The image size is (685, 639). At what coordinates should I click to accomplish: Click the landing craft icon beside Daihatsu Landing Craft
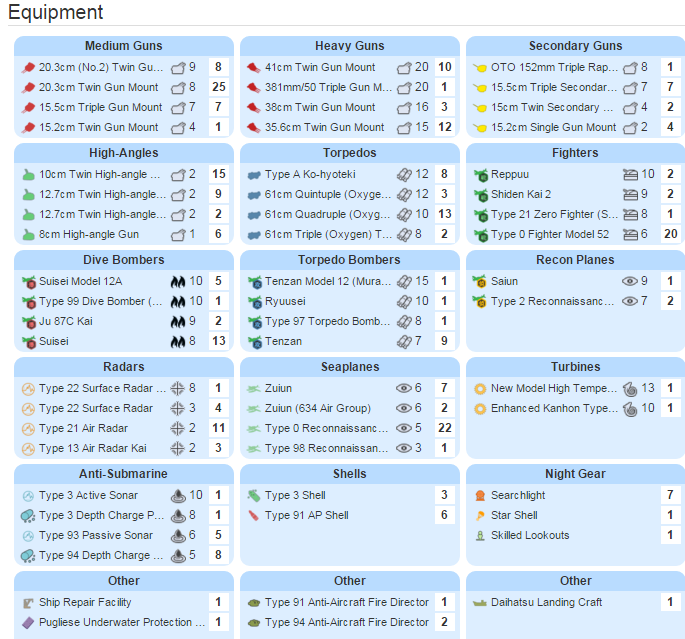[480, 603]
